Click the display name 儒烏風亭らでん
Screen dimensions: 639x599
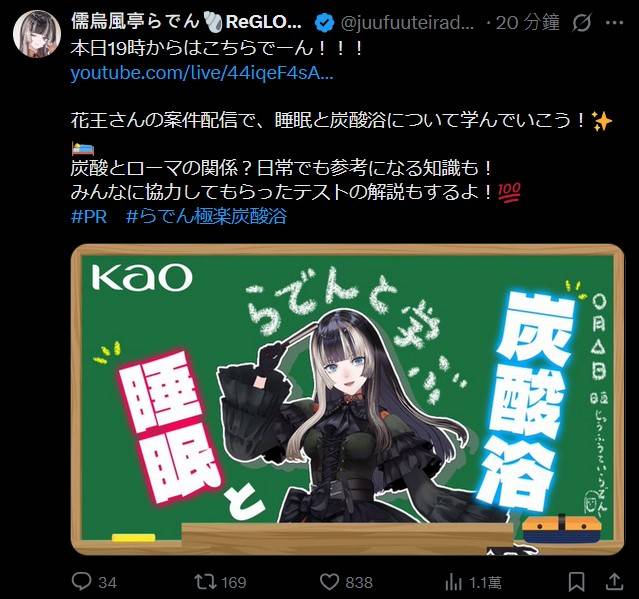[135, 21]
